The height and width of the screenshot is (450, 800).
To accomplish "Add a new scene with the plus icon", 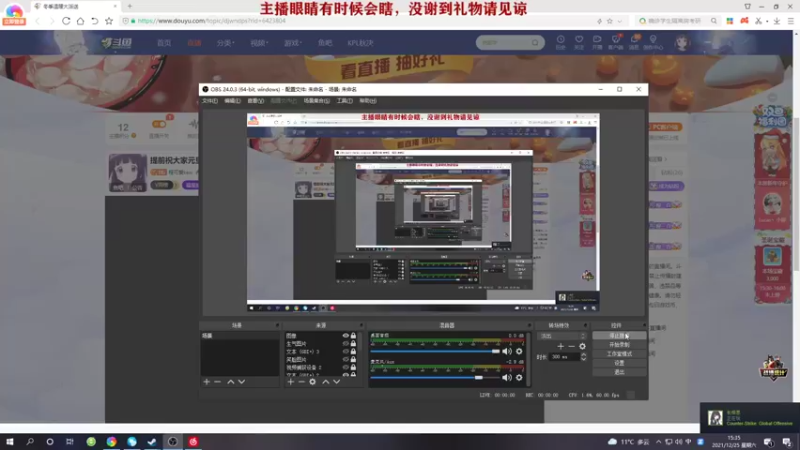I will click(207, 382).
